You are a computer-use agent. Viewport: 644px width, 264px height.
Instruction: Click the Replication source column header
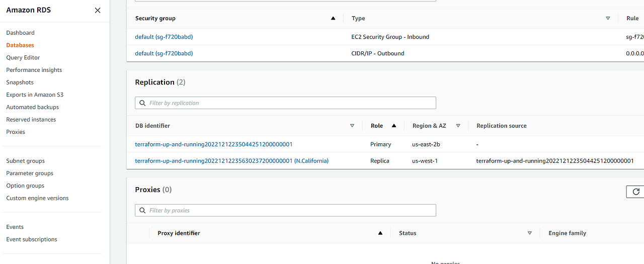(x=502, y=126)
